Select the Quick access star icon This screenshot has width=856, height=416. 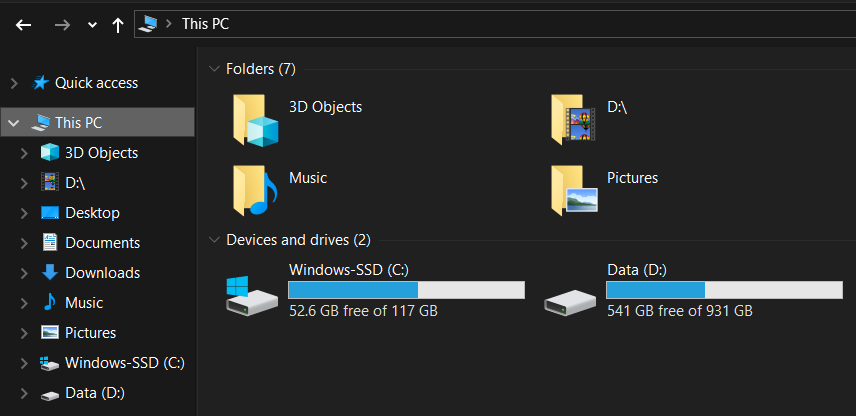tap(40, 83)
